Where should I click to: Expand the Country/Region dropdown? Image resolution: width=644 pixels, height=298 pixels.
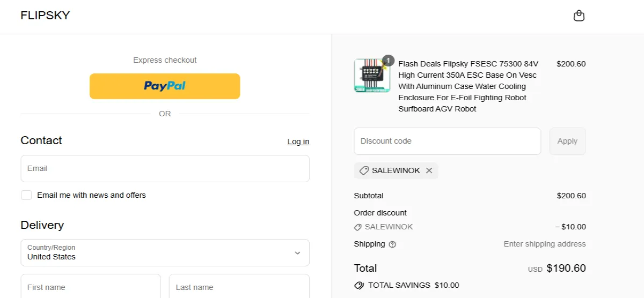point(165,252)
